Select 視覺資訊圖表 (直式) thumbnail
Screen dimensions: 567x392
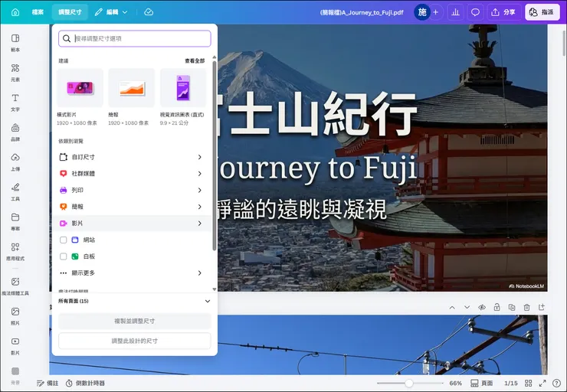(183, 88)
